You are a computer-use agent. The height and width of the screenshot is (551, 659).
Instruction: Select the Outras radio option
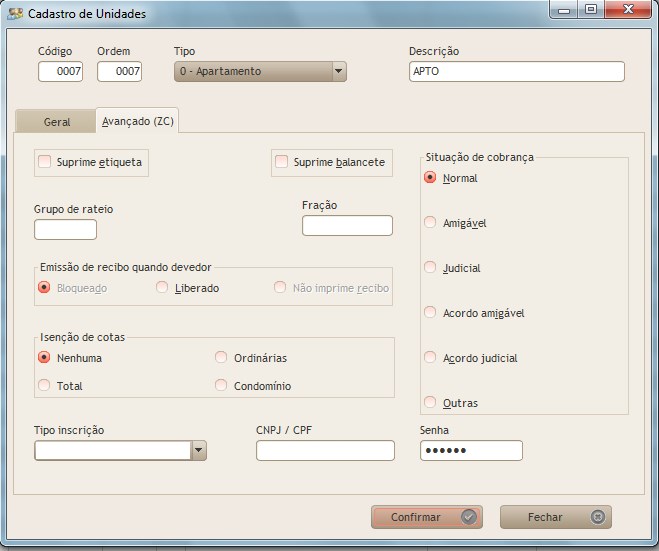(430, 402)
